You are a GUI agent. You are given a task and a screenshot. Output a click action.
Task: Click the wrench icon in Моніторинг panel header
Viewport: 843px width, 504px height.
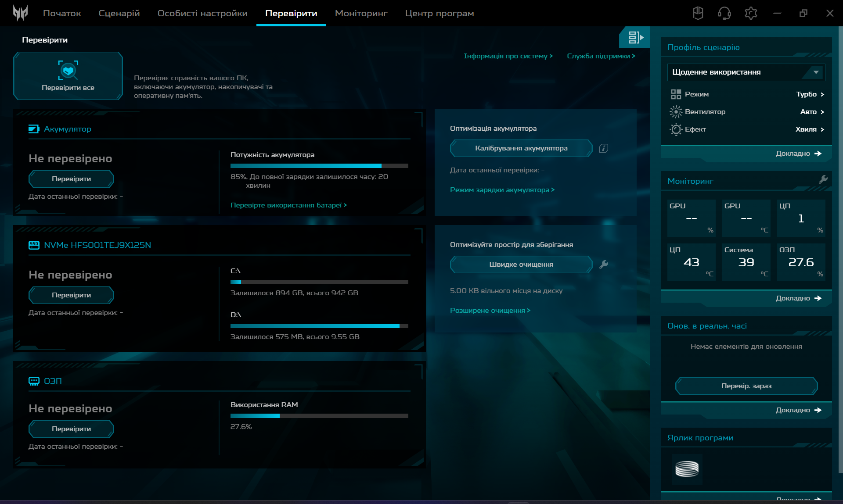pyautogui.click(x=823, y=179)
